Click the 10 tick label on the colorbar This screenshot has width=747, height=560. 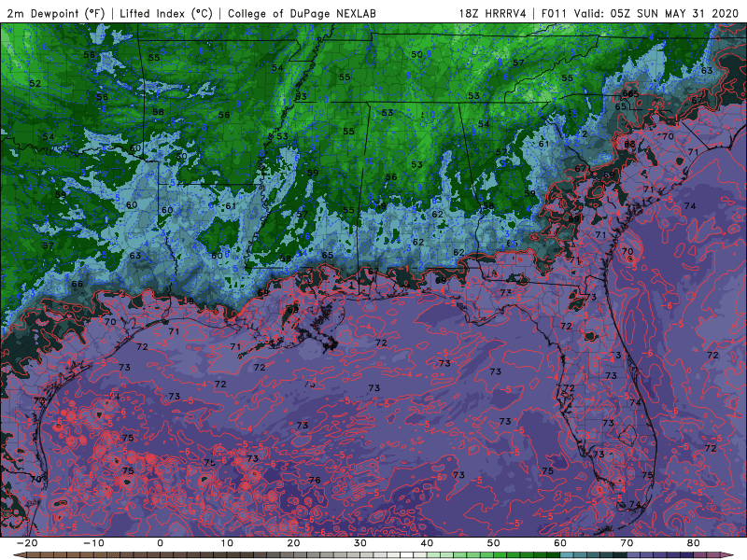227,543
